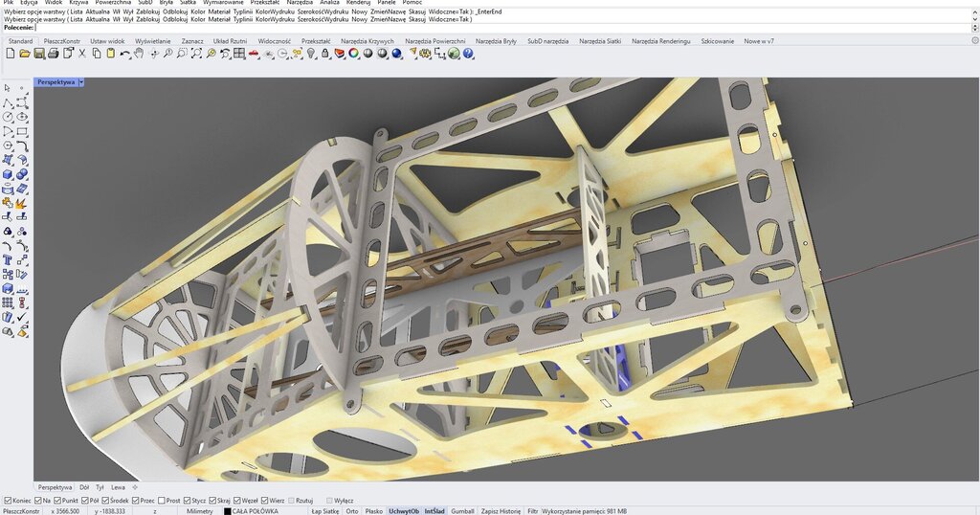Viewport: 980px width, 515px height.
Task: Select the Explode tool in left sidebar
Action: [x=21, y=202]
